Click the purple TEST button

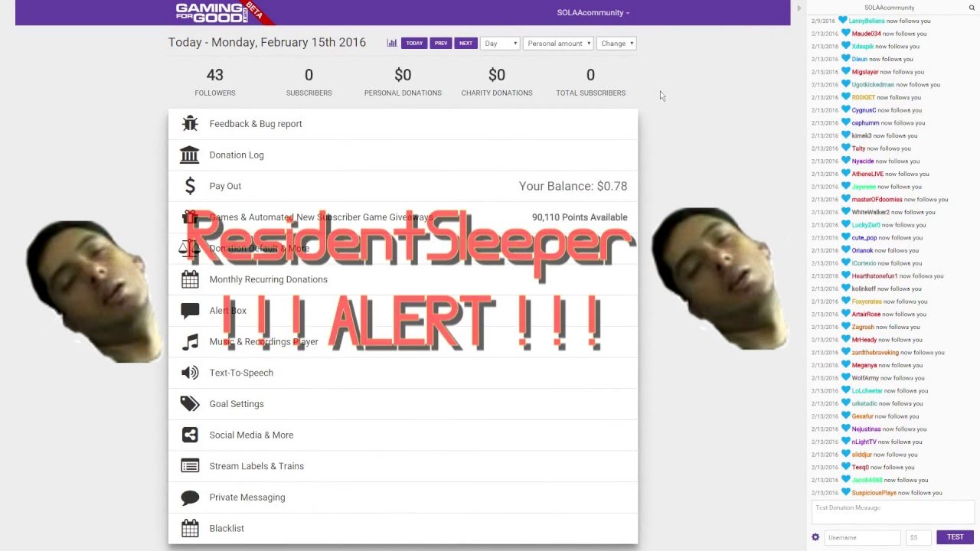point(955,537)
